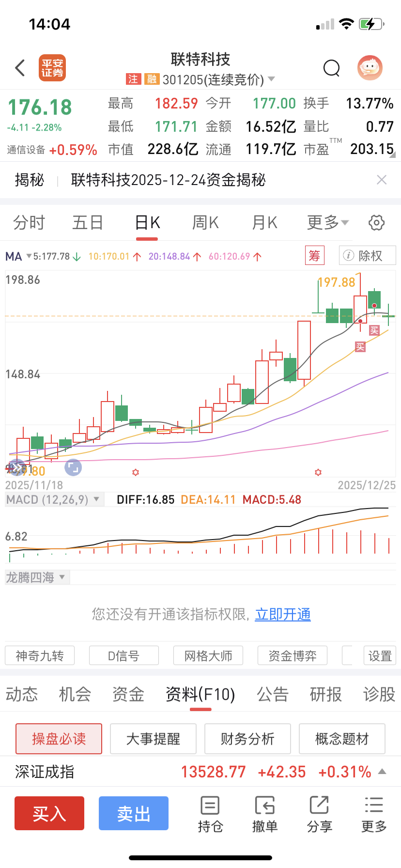Viewport: 401px width, 868px height.
Task: Tap the left chart scroll arrow icon
Action: (x=16, y=467)
